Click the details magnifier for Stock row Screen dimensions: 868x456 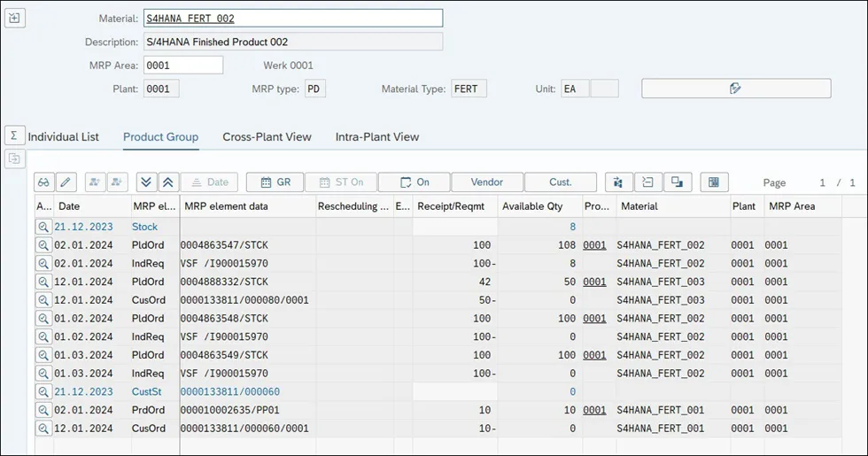43,227
